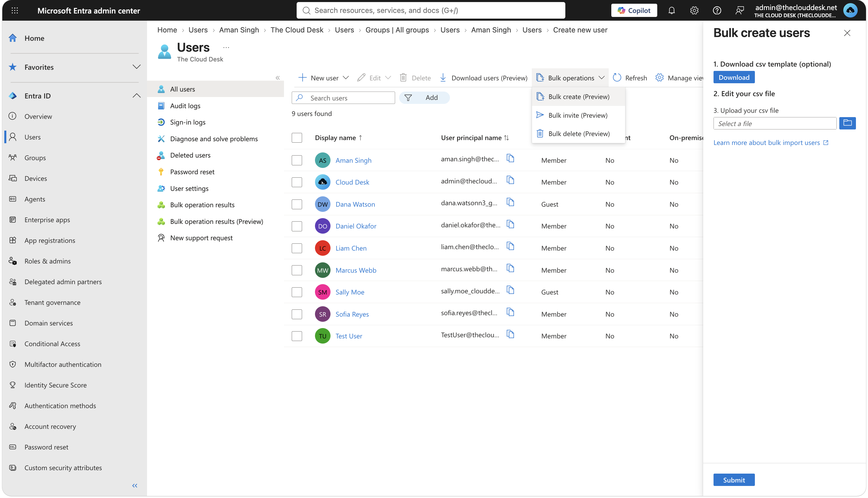Copy Aman Singh's user principal name
868x498 pixels.
pyautogui.click(x=510, y=158)
